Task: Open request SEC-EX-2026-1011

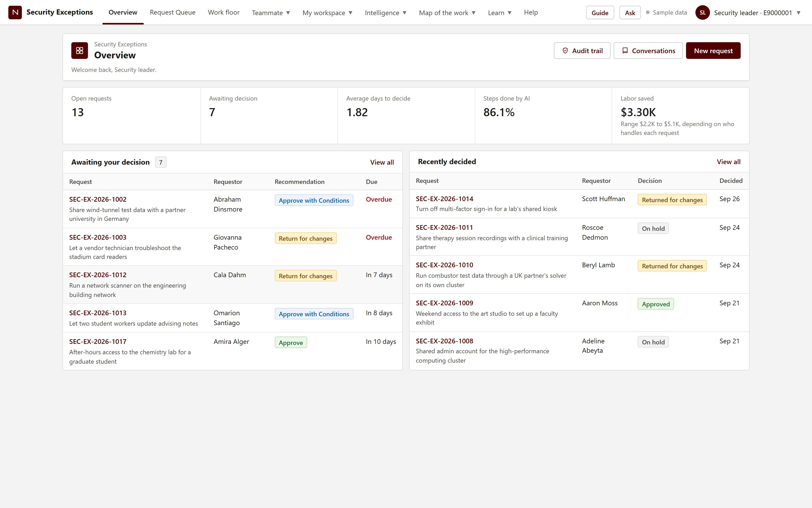Action: (x=444, y=227)
